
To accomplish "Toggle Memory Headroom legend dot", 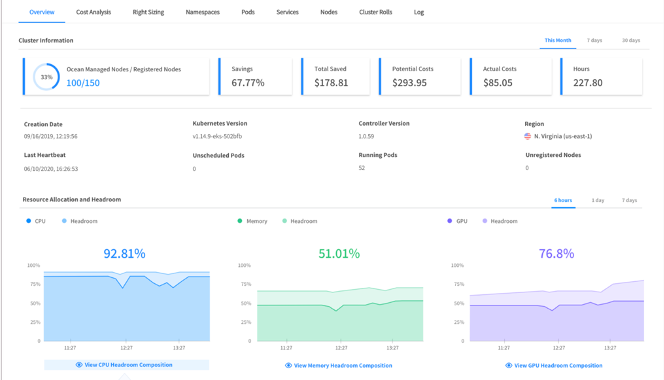I will click(285, 221).
